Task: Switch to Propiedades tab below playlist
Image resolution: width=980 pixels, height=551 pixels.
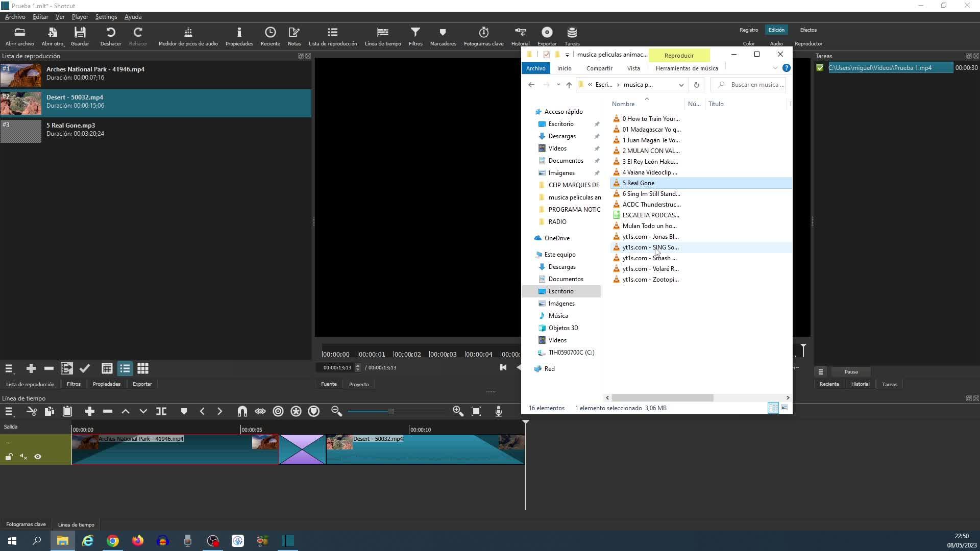Action: pos(106,384)
